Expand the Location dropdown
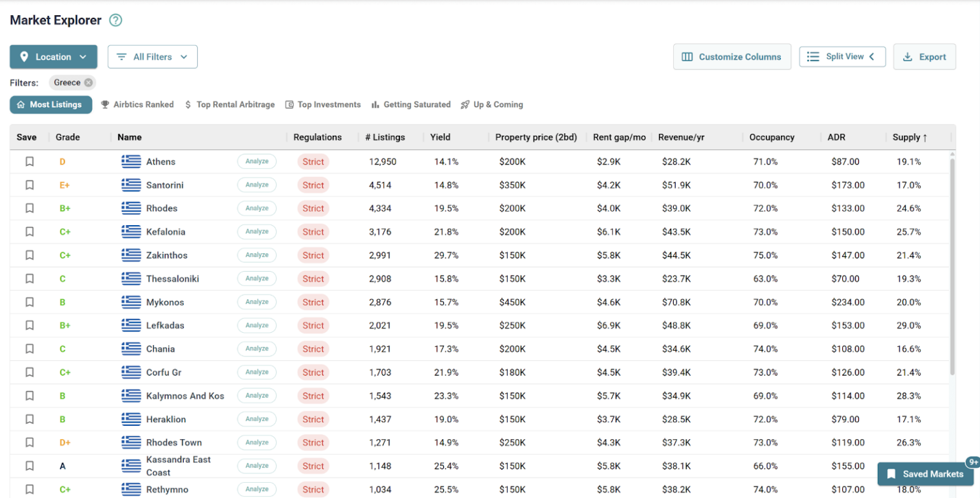The image size is (980, 498). click(54, 57)
